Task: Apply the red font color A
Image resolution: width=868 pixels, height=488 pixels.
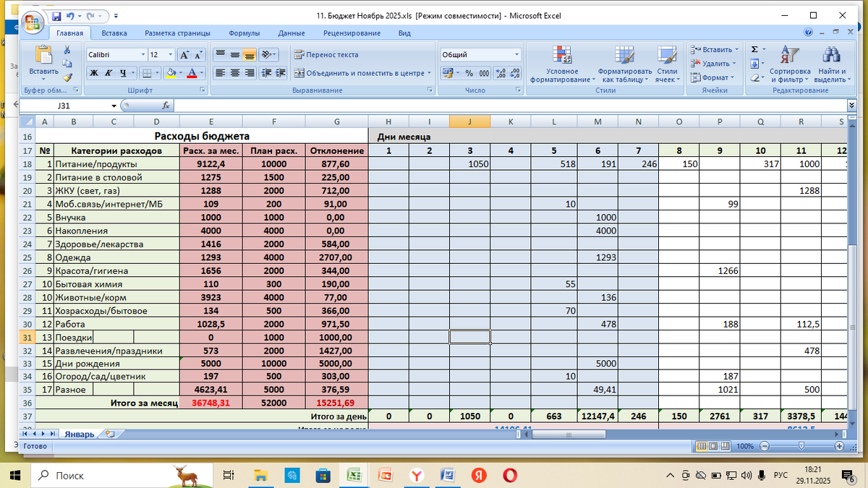Action: [191, 73]
